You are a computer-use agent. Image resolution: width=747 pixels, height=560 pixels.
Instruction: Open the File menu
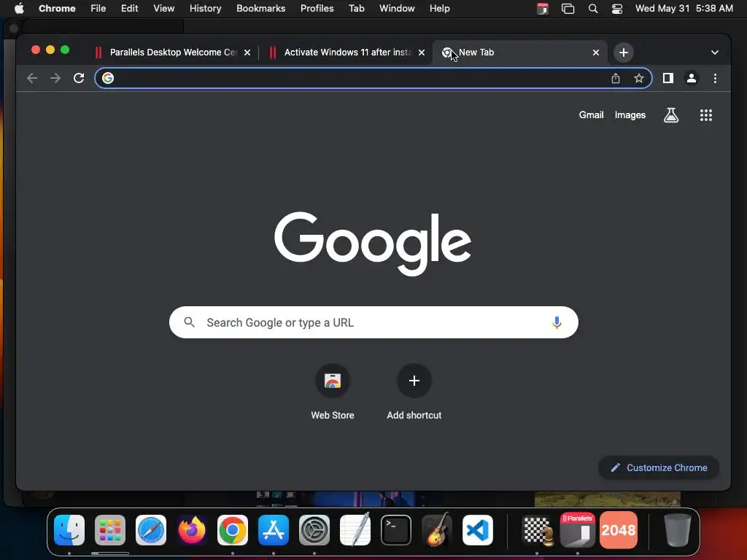pos(98,8)
